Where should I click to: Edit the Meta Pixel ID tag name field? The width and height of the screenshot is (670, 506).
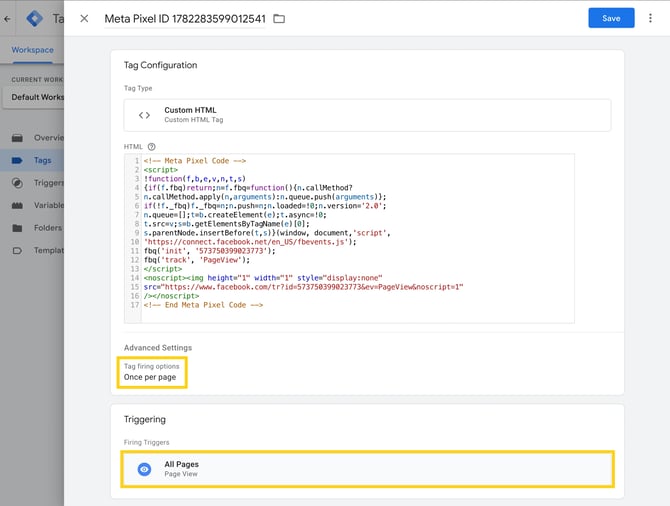185,19
